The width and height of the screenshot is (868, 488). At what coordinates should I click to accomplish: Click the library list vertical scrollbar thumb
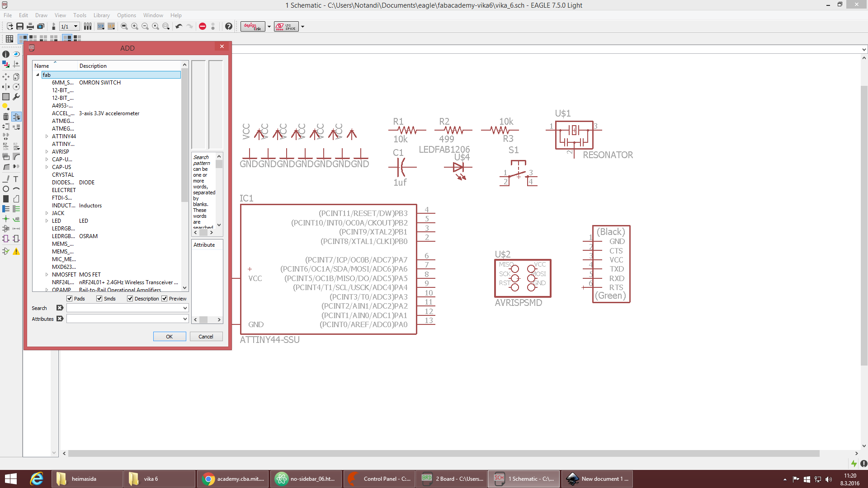tap(184, 136)
